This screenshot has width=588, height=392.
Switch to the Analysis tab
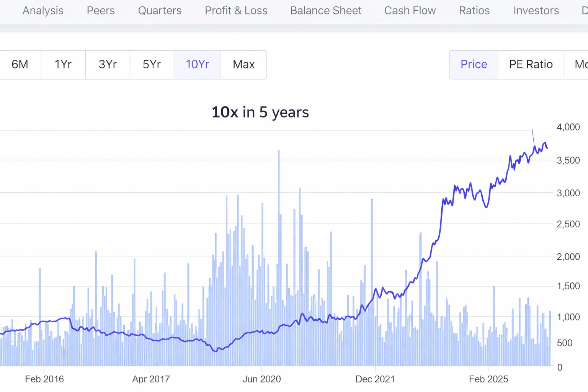42,11
